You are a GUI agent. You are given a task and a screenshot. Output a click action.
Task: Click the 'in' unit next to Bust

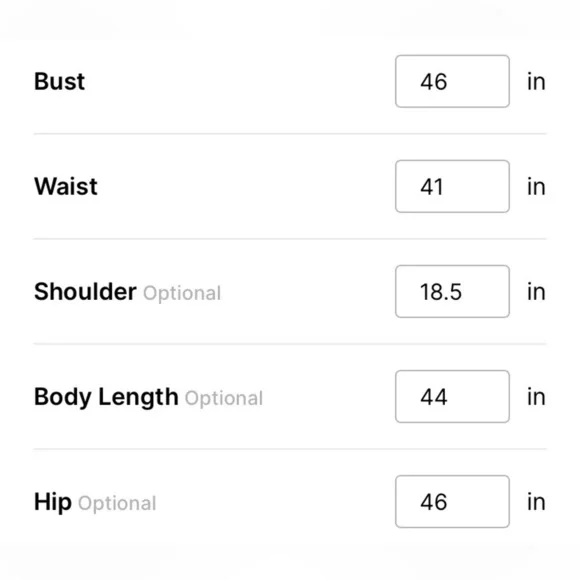click(536, 82)
